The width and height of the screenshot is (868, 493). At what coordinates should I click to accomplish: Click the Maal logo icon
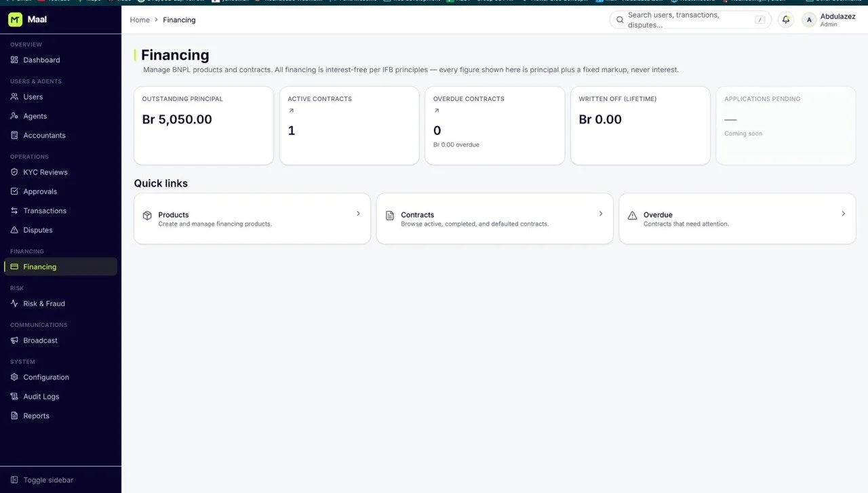[x=15, y=20]
